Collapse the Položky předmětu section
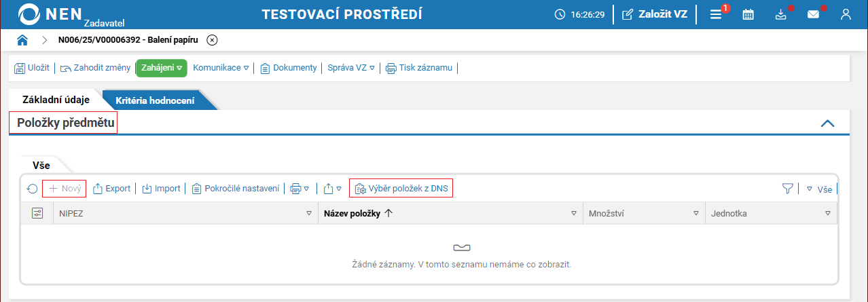Image resolution: width=868 pixels, height=302 pixels. (x=827, y=124)
